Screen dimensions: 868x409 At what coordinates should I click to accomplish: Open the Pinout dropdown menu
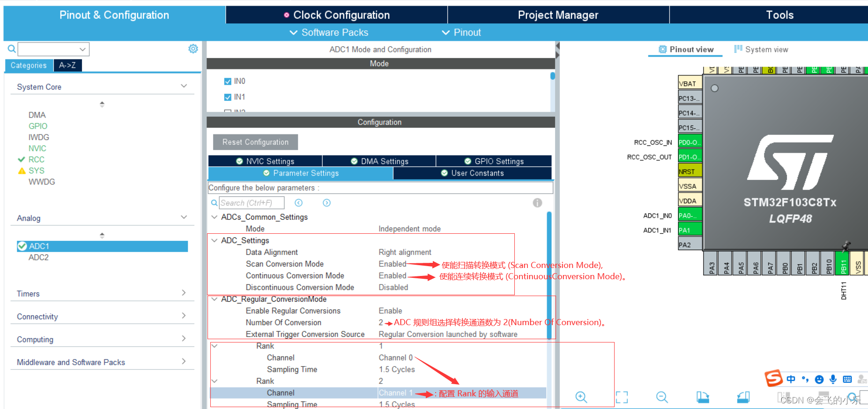pyautogui.click(x=461, y=32)
